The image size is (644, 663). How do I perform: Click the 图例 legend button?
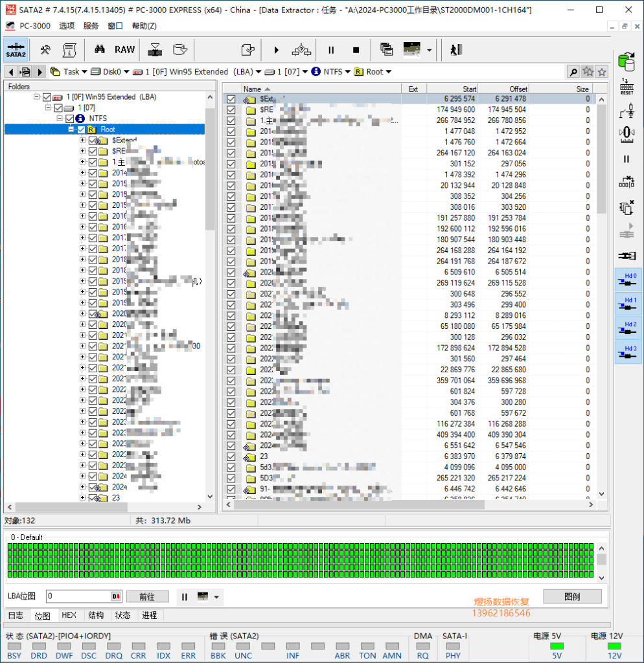572,596
